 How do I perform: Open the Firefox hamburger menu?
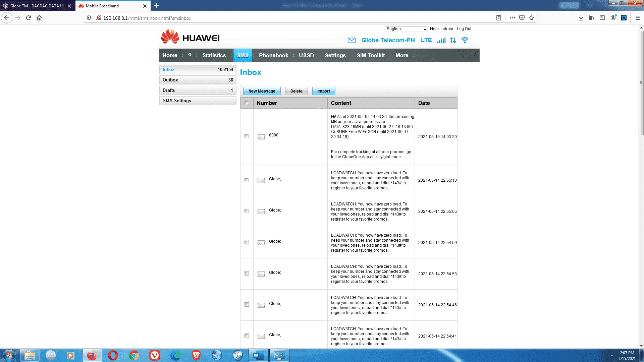(638, 18)
